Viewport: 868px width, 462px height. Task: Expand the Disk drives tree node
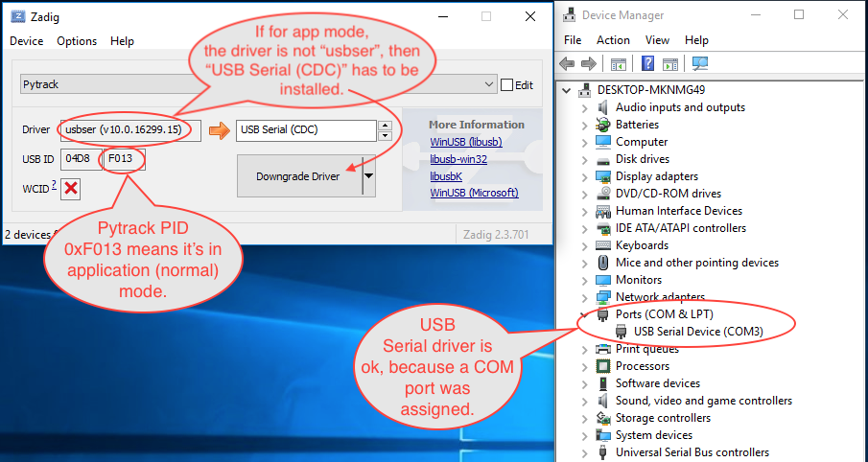click(585, 159)
